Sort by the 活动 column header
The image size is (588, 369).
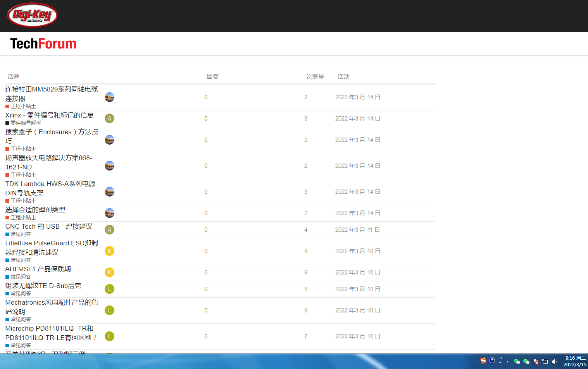click(x=343, y=77)
